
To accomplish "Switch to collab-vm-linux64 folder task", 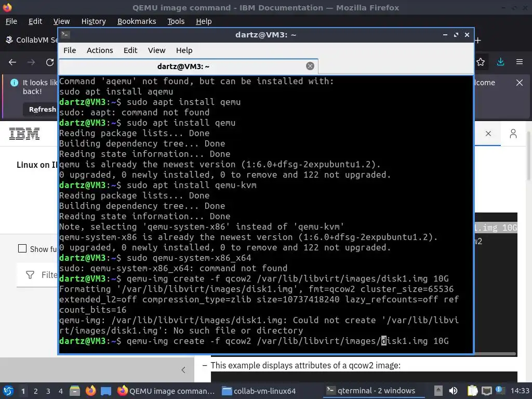I will pyautogui.click(x=259, y=391).
